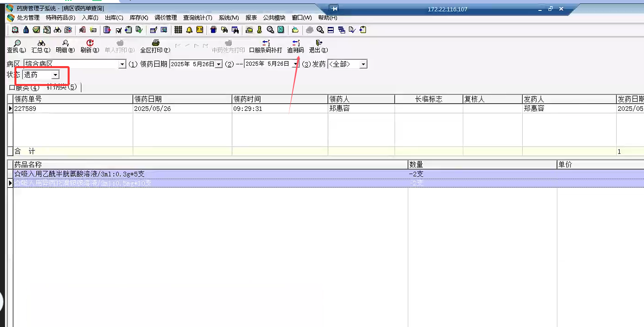Open 明细 detail view button

click(65, 46)
